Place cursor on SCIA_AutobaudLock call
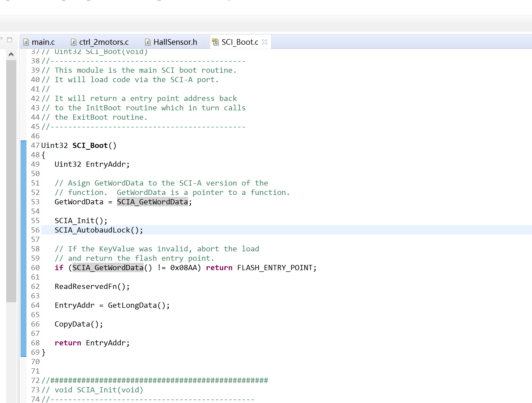Screen dimensions: 532x403 (92, 230)
